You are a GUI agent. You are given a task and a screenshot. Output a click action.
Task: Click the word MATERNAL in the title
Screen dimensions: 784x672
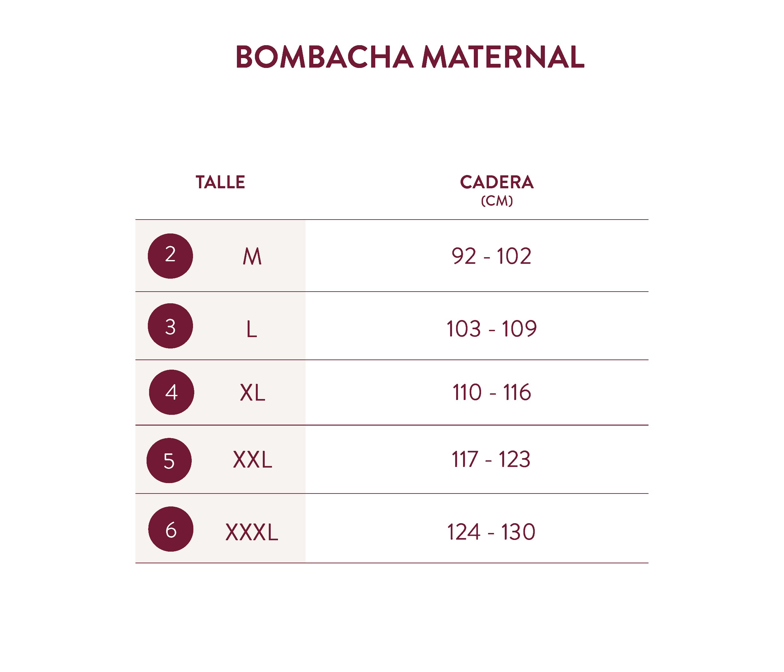503,58
